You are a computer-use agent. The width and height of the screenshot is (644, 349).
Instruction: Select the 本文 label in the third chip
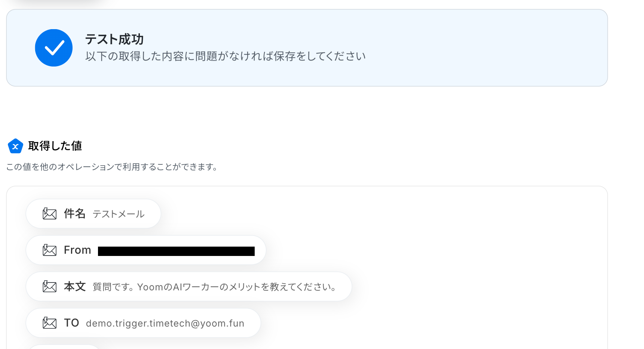click(75, 287)
